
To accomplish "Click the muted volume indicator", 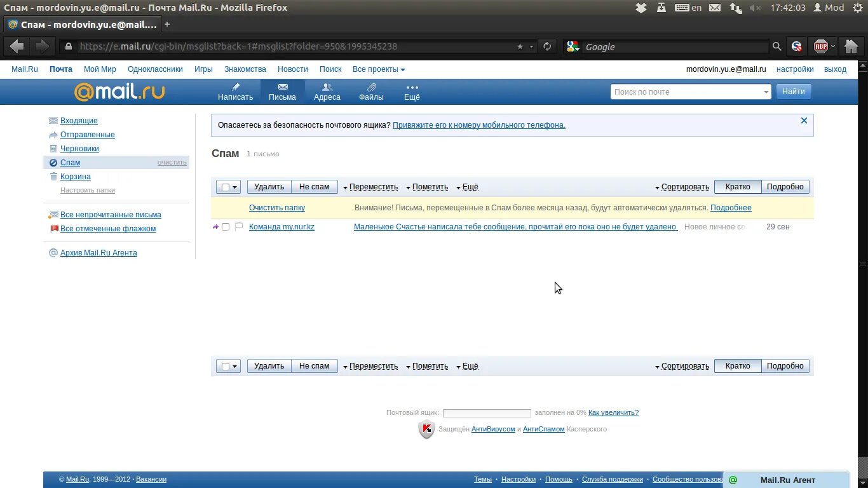I will coord(755,8).
